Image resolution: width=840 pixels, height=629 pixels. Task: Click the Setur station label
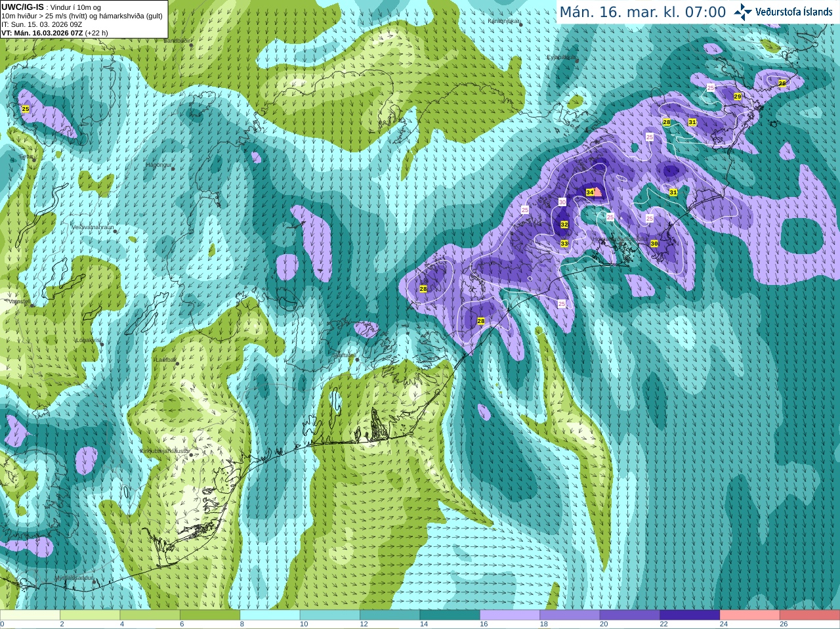26,157
